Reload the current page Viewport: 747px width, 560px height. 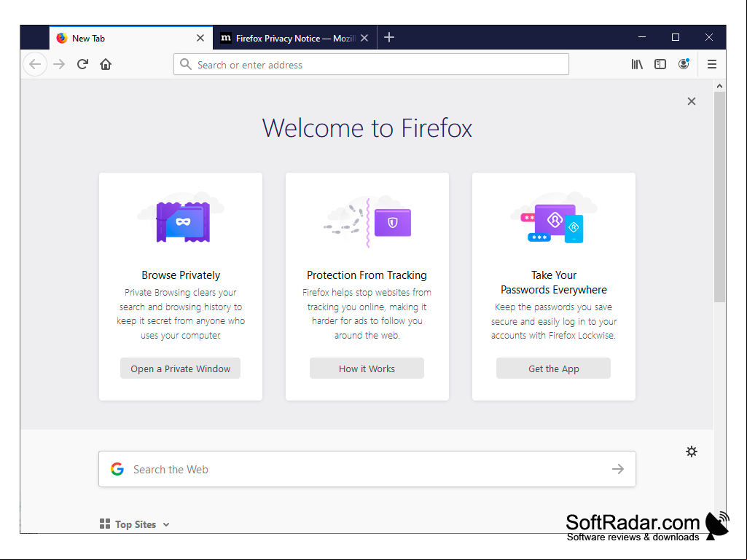tap(82, 64)
